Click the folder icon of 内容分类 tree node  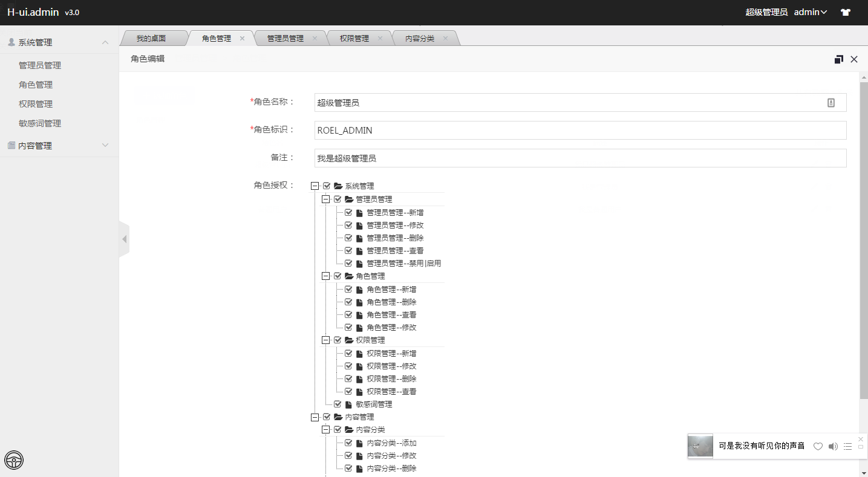(x=349, y=430)
